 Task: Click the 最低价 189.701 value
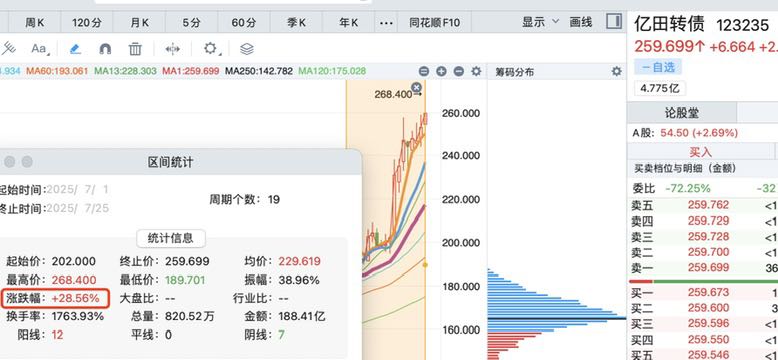tap(185, 280)
